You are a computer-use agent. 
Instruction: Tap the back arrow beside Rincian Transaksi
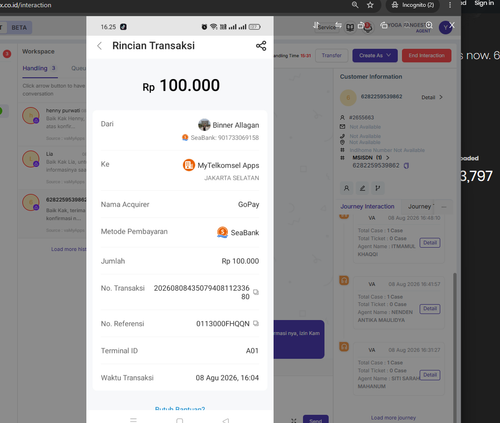pyautogui.click(x=99, y=46)
